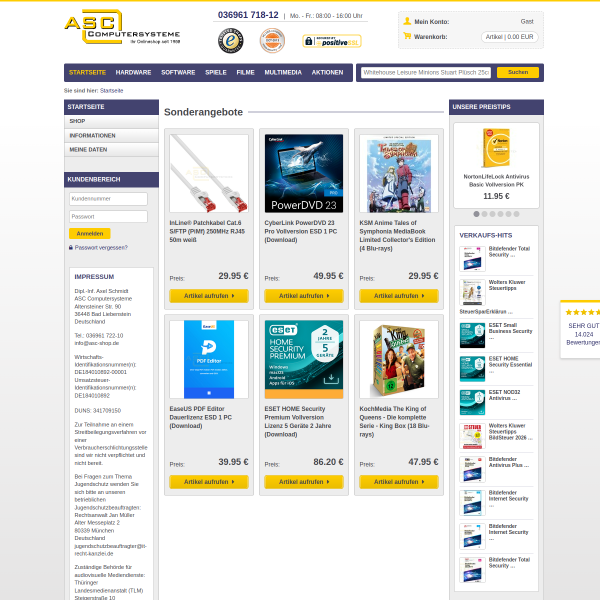Open the SEHR GUT ratings widget
The height and width of the screenshot is (600, 600).
(x=580, y=329)
